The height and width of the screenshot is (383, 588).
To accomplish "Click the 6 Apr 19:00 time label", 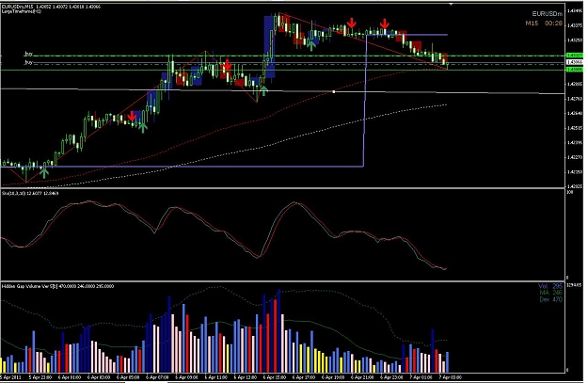I will point(333,377).
